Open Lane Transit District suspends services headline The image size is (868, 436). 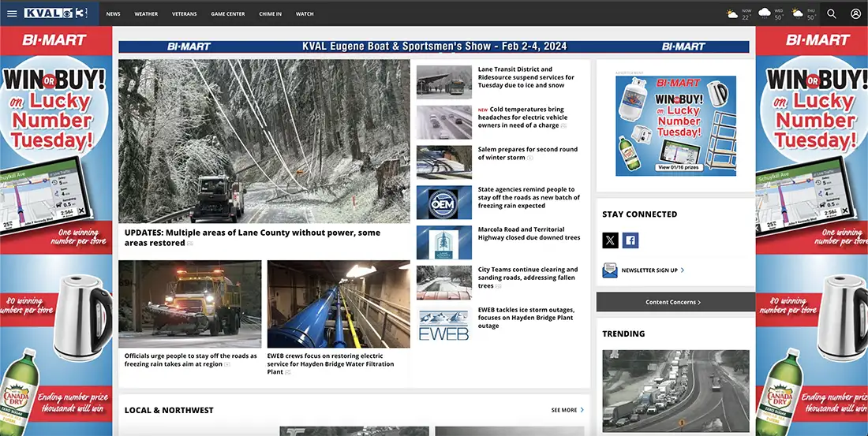tap(526, 77)
